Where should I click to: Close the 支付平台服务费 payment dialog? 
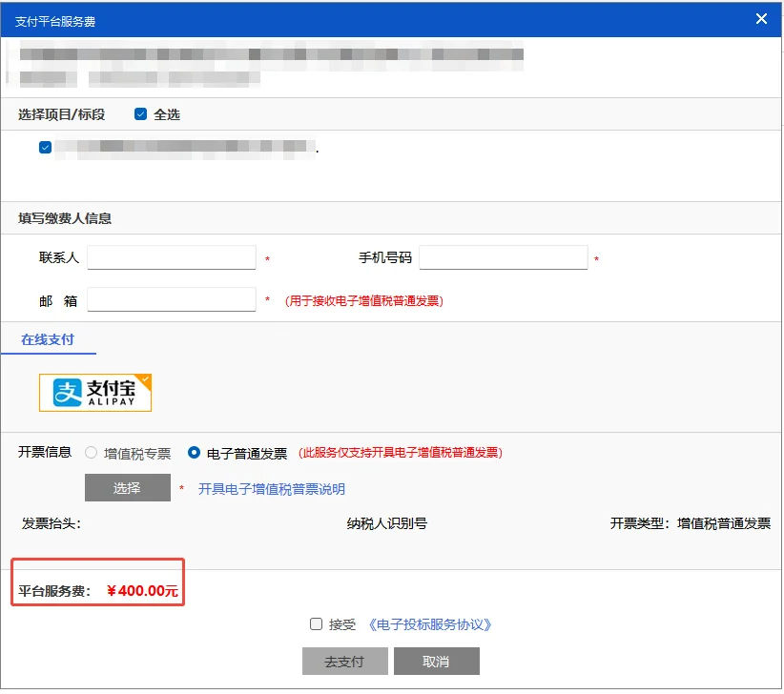pyautogui.click(x=760, y=18)
